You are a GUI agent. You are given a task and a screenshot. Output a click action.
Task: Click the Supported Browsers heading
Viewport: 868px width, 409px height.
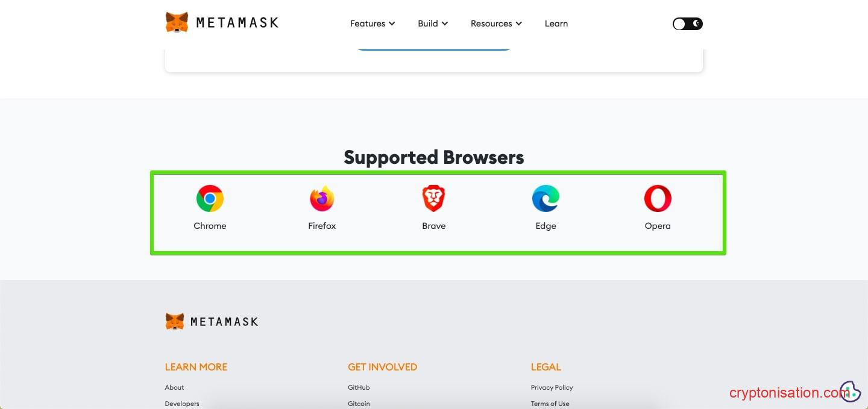click(433, 157)
